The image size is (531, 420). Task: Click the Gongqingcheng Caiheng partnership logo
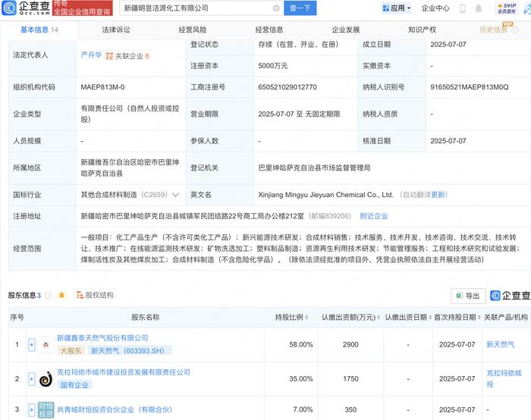(x=46, y=409)
